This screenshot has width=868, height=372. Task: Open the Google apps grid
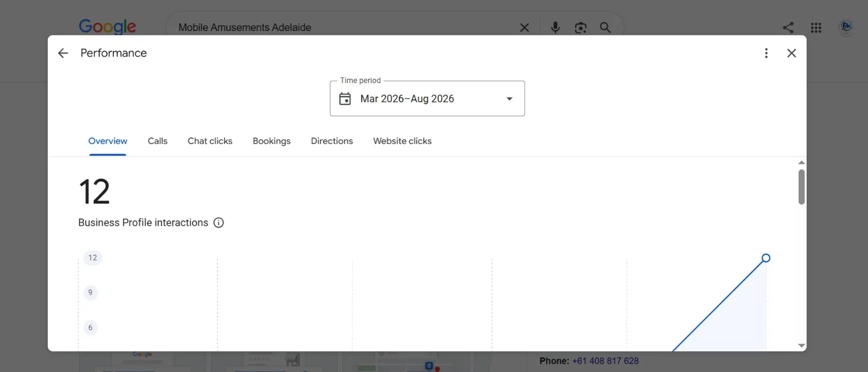point(816,28)
